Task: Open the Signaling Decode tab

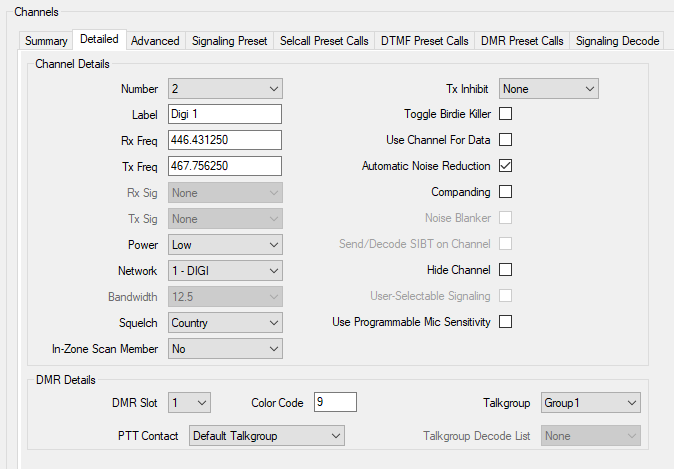Action: pos(617,41)
